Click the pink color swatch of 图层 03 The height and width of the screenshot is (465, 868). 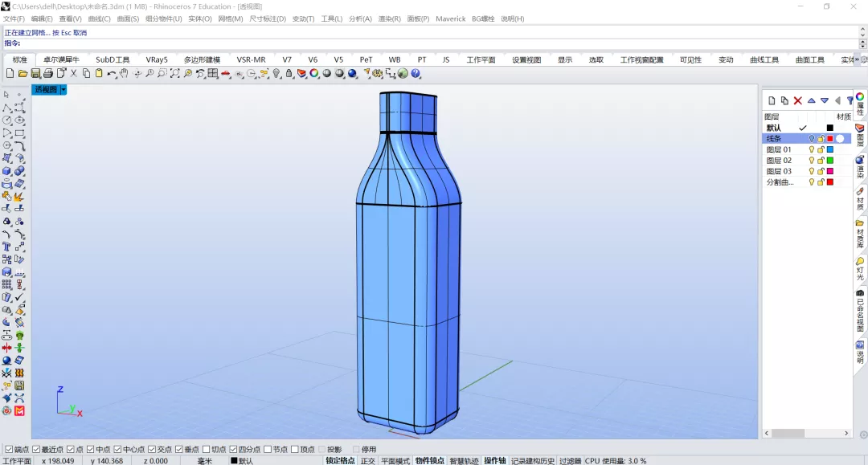[829, 171]
